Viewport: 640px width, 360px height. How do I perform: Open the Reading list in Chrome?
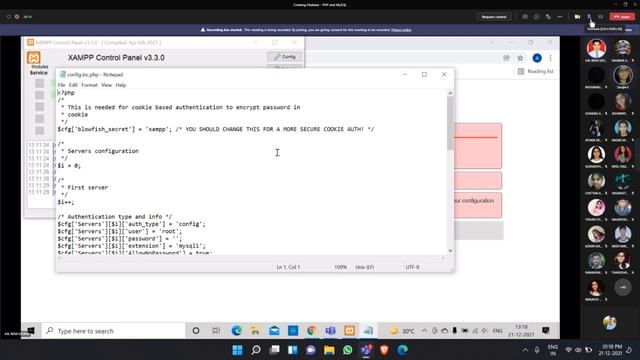tap(536, 71)
